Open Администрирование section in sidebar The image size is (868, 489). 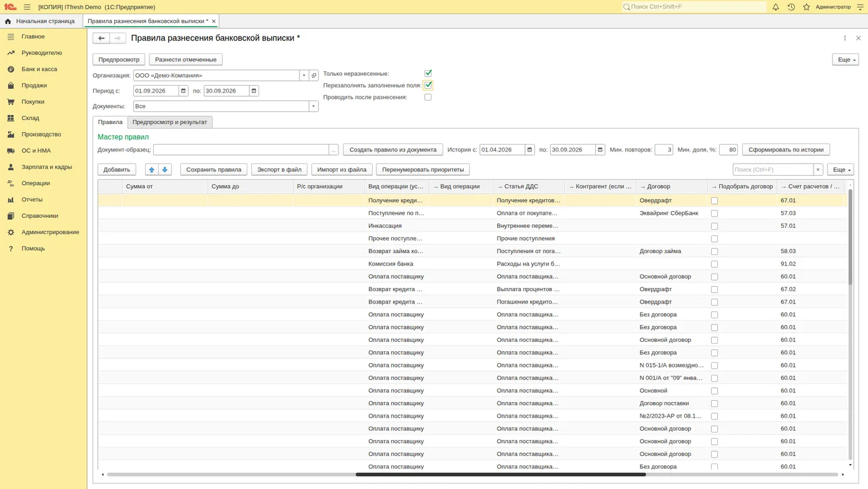[50, 232]
